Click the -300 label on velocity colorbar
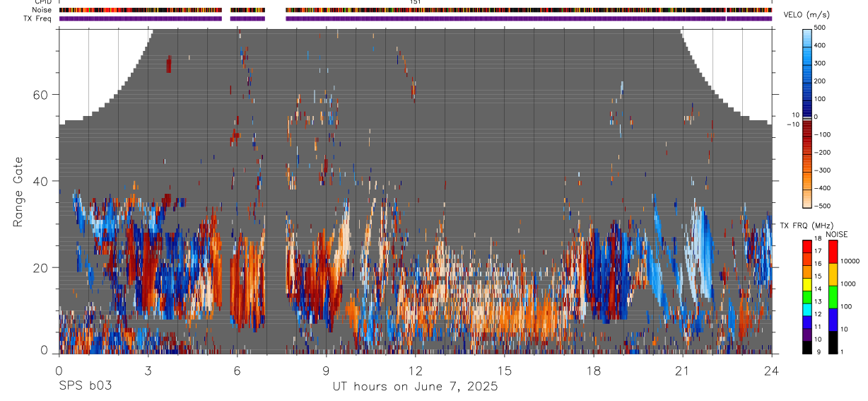The width and height of the screenshot is (868, 401). (x=821, y=170)
